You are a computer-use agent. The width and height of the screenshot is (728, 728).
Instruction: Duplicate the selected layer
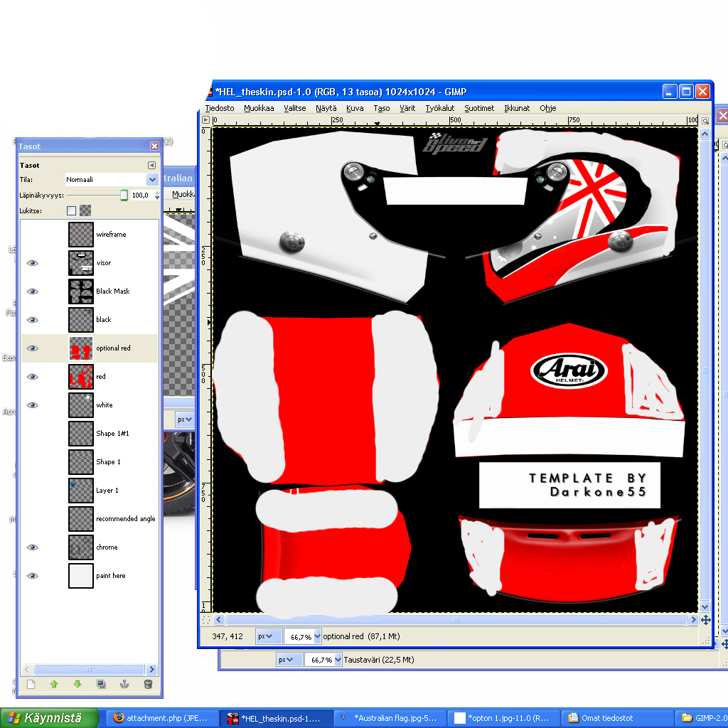click(x=101, y=684)
